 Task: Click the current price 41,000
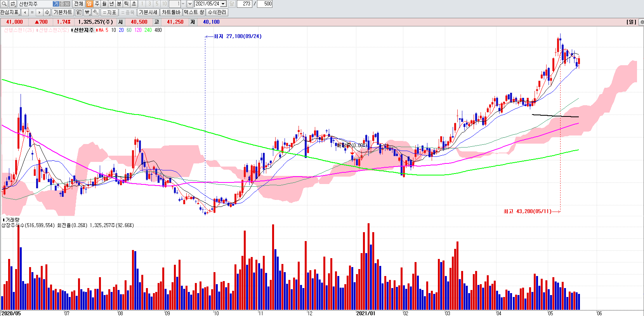[14, 22]
